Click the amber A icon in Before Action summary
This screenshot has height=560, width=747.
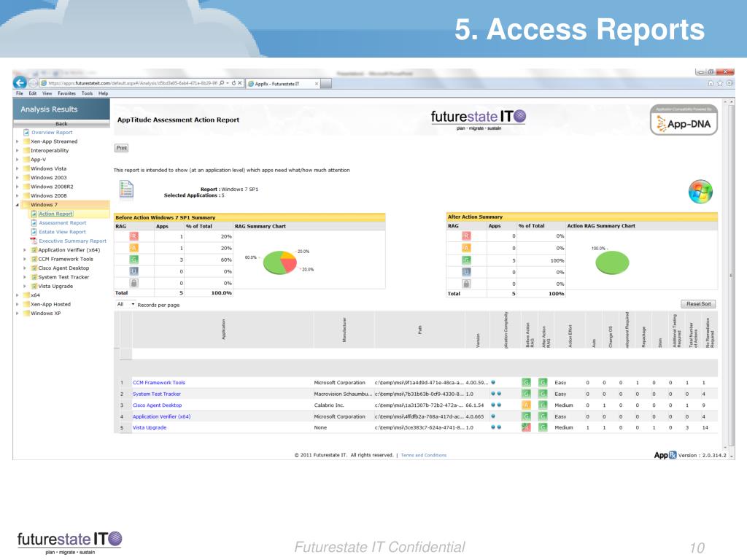click(134, 248)
